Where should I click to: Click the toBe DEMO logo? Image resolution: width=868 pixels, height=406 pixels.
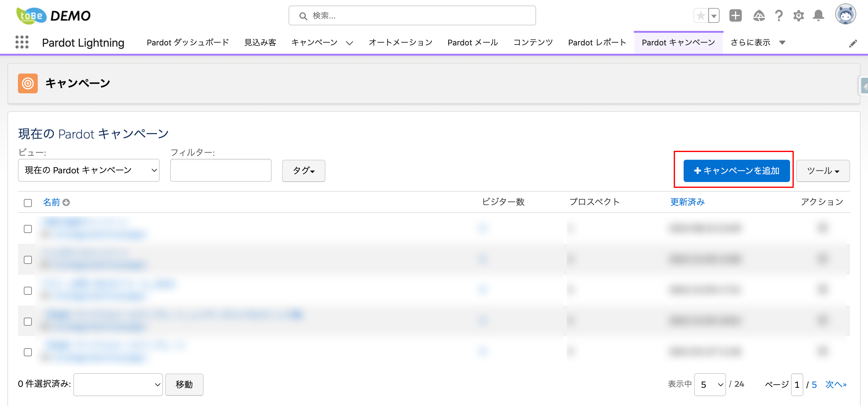(53, 15)
